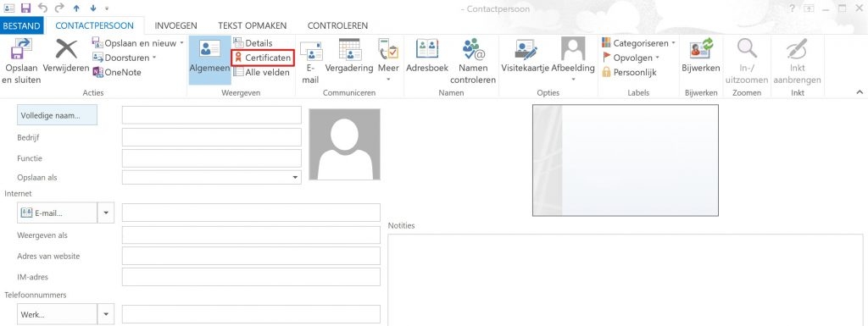Click the E-mail ribbon button

pyautogui.click(x=310, y=61)
